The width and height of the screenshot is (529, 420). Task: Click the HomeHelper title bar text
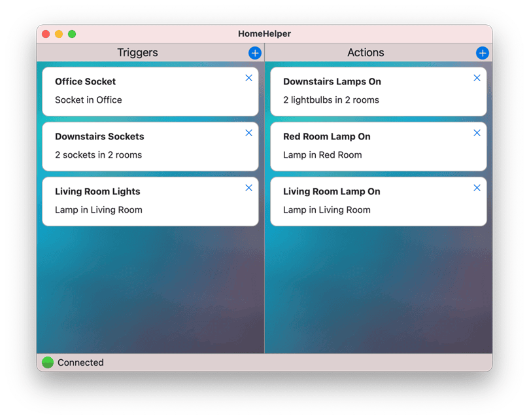[x=264, y=33]
